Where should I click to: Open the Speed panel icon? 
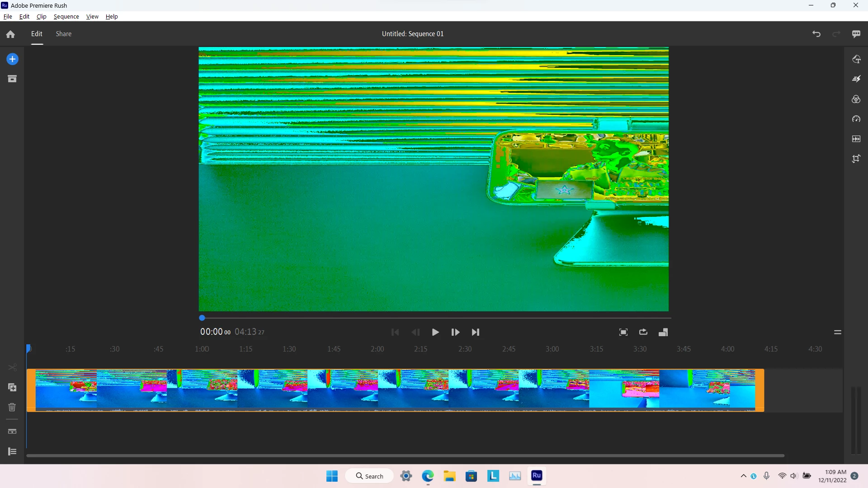pos(856,119)
